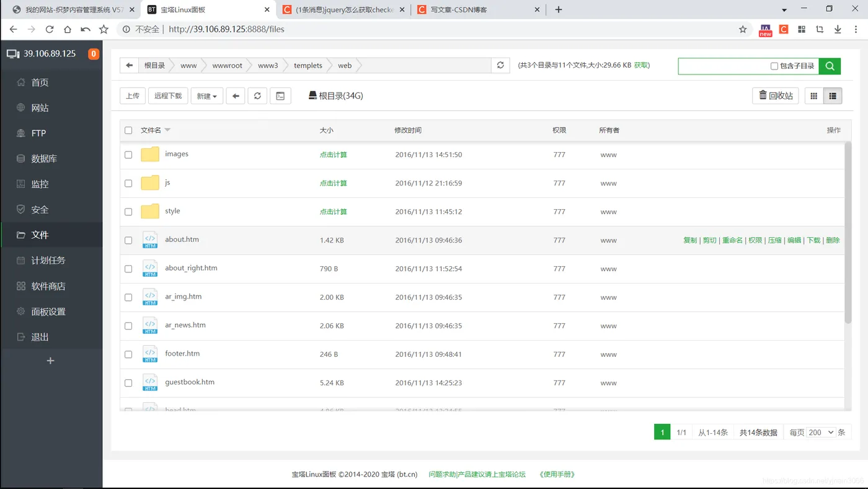Click the toolbar back arrow button
Screen dimensions: 868x489
point(235,96)
